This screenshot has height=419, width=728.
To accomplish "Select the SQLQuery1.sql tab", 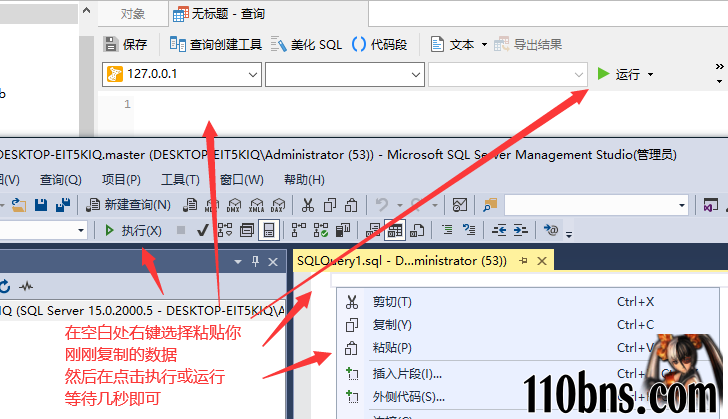I will (402, 261).
